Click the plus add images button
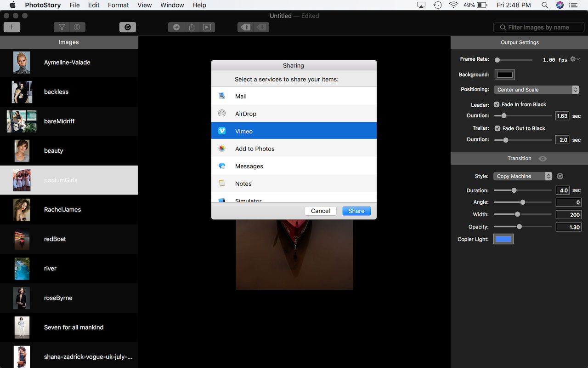 coord(11,27)
